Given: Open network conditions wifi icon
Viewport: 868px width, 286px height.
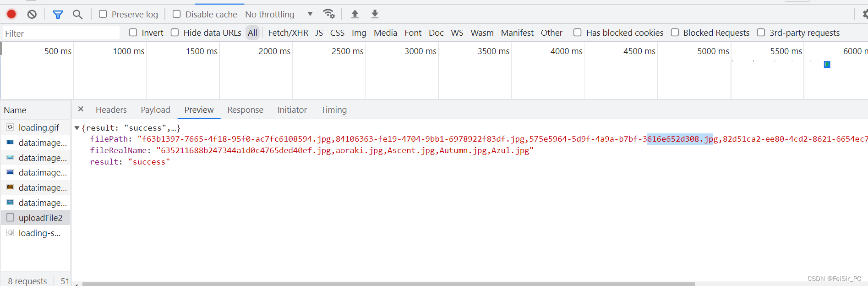Looking at the screenshot, I should [329, 14].
